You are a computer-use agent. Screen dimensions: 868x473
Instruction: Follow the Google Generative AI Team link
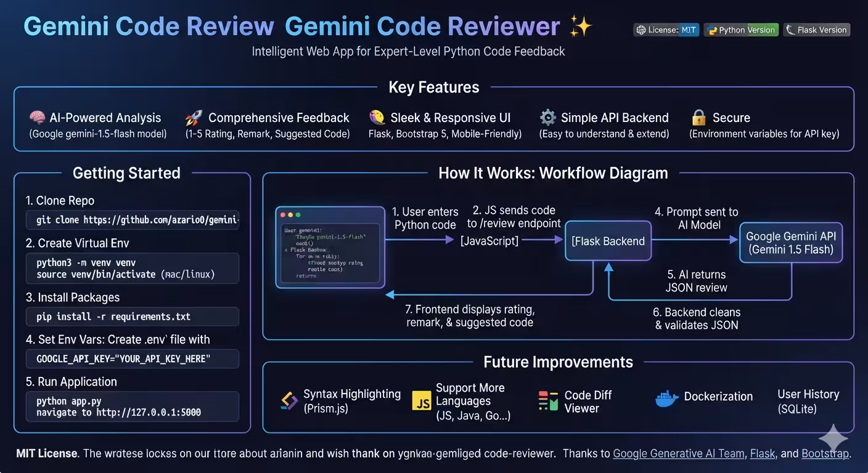coord(679,453)
